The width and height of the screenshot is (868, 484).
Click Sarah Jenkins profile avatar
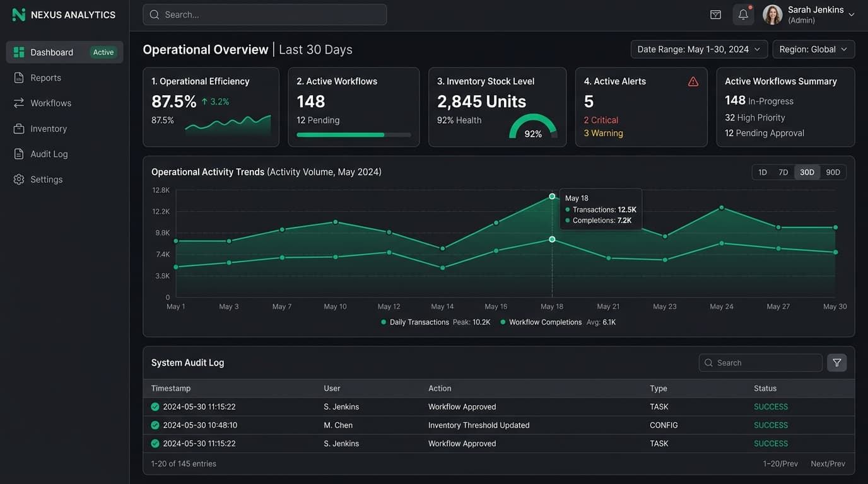(x=773, y=14)
